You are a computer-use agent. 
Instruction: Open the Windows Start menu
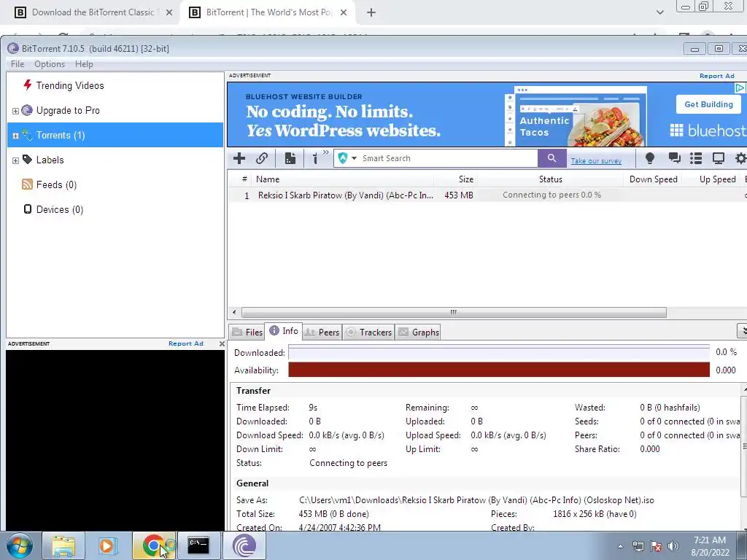click(x=20, y=545)
